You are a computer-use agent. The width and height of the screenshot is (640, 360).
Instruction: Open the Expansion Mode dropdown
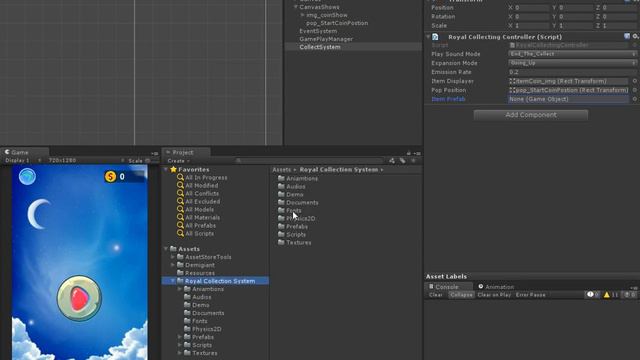click(572, 63)
